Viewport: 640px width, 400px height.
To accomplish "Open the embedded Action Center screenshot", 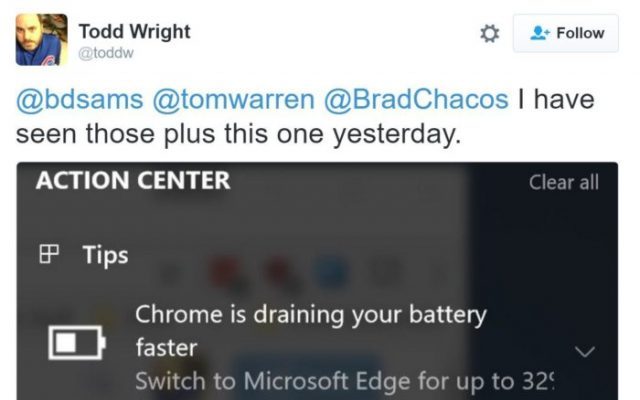I will pos(317,281).
